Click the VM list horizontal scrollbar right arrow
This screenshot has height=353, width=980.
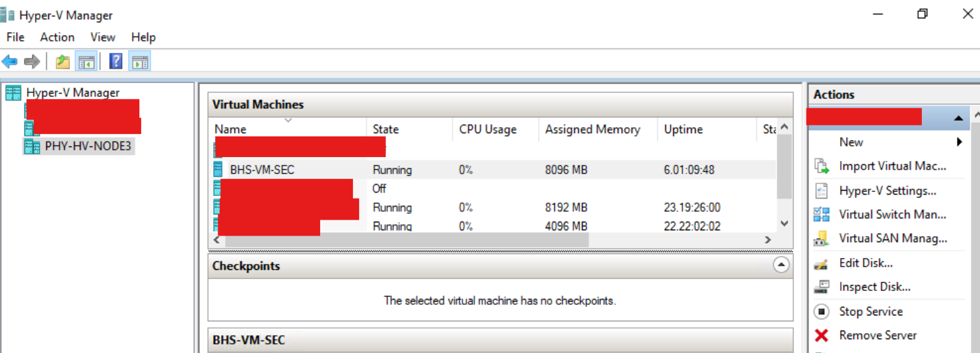pos(768,241)
